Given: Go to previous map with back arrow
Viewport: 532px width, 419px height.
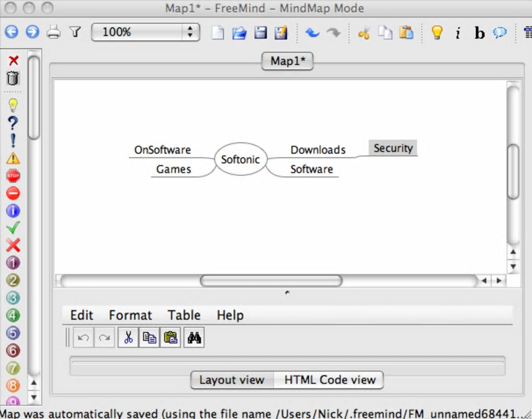Looking at the screenshot, I should coord(11,32).
